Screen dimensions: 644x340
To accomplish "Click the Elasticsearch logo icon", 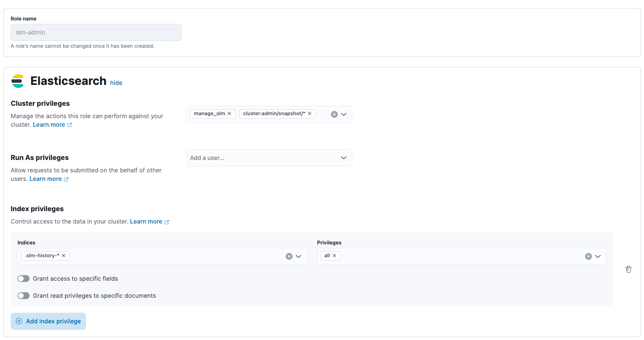I will [18, 81].
